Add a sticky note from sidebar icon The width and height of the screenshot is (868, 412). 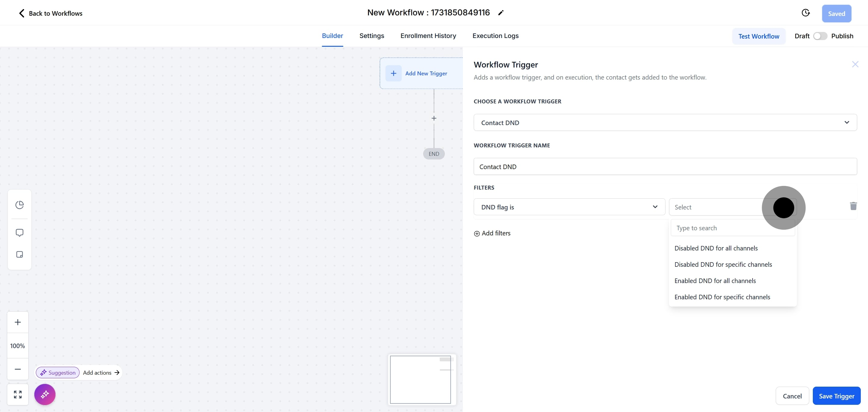coord(20,254)
